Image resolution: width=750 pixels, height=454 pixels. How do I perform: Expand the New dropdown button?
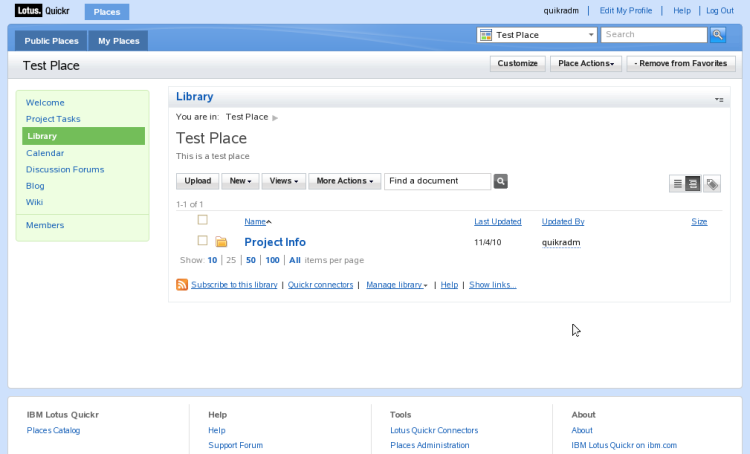tap(240, 181)
